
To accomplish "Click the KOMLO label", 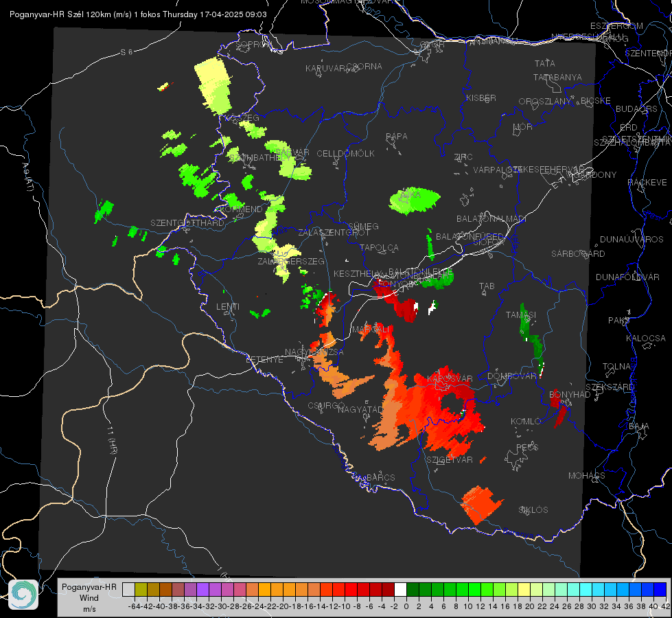I will click(x=526, y=422).
